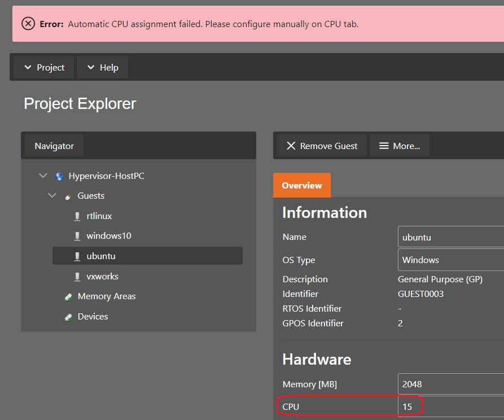The image size is (504, 420).
Task: Collapse the Hypervisor-HostPC tree node
Action: 43,176
